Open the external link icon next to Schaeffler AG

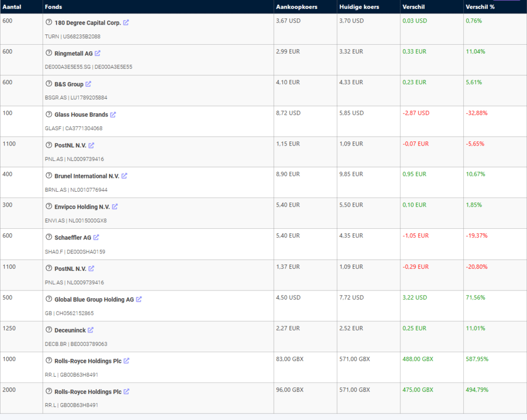[96, 238]
